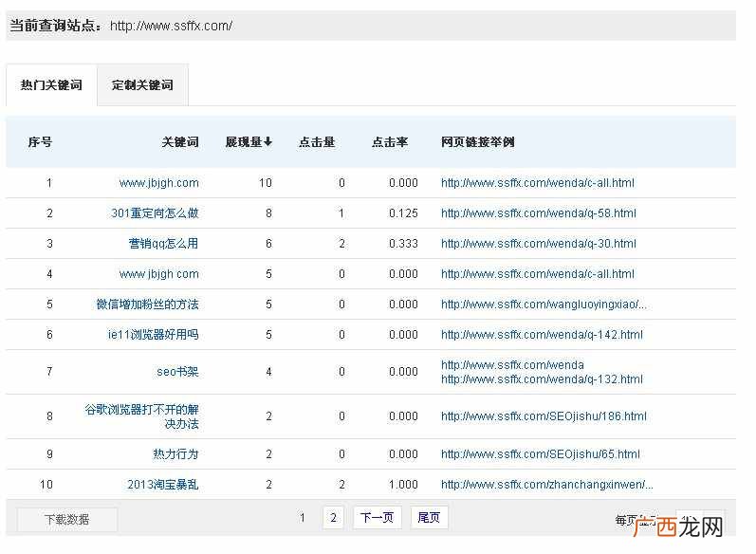Click the 关键词 column header
This screenshot has width=756, height=554.
click(180, 141)
